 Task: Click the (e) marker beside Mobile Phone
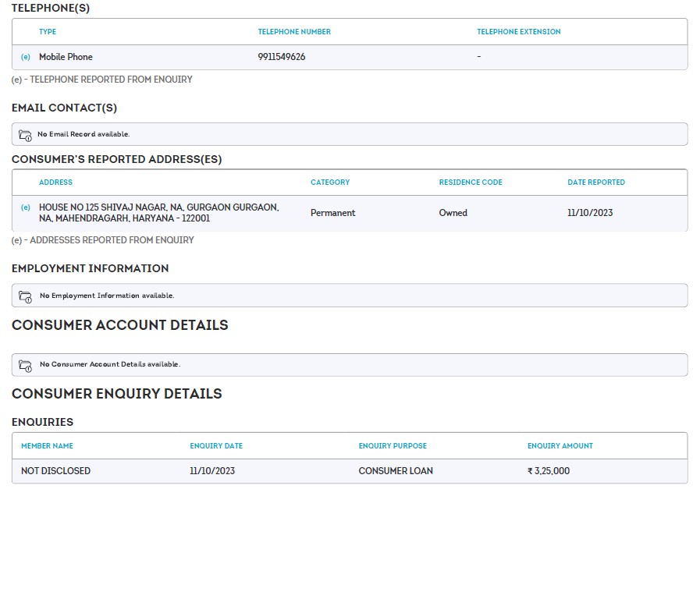coord(25,57)
